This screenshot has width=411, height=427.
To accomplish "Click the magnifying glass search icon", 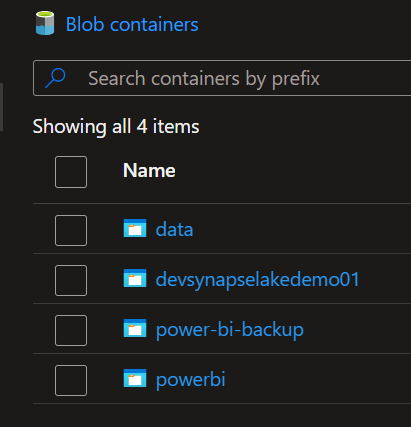I will [x=55, y=78].
